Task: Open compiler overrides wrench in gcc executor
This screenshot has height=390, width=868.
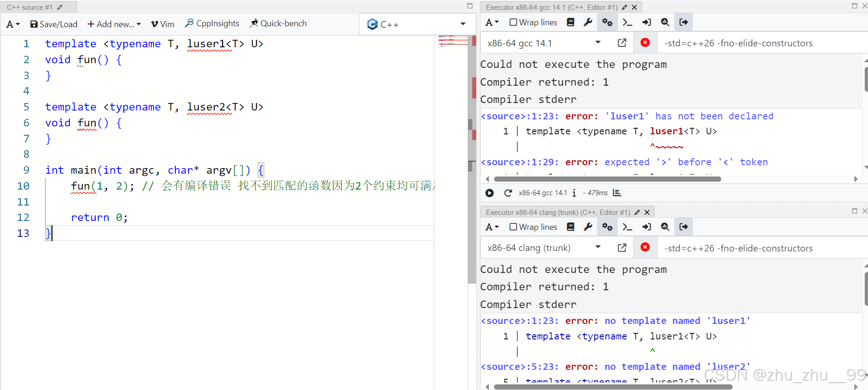Action: click(588, 22)
